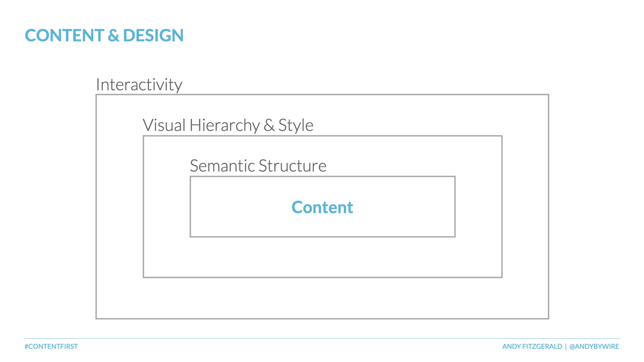Open the #CONTENTFIRST hashtag

(x=51, y=346)
